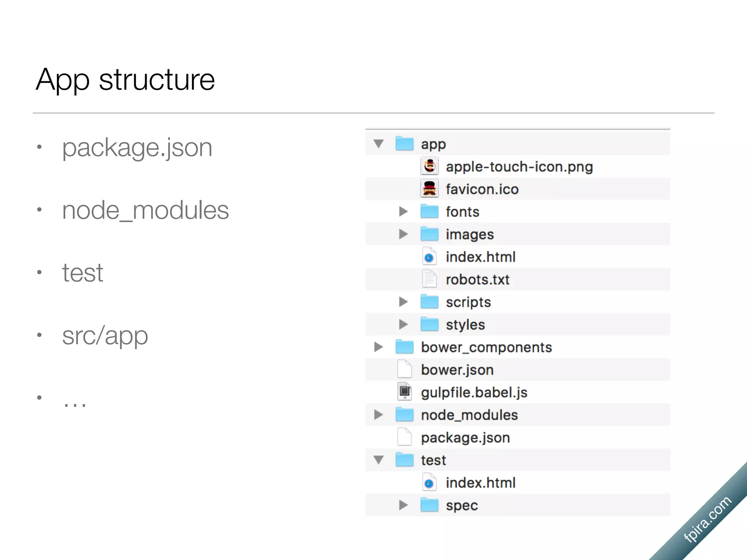
Task: Expand the node_modules folder triangle
Action: [378, 415]
